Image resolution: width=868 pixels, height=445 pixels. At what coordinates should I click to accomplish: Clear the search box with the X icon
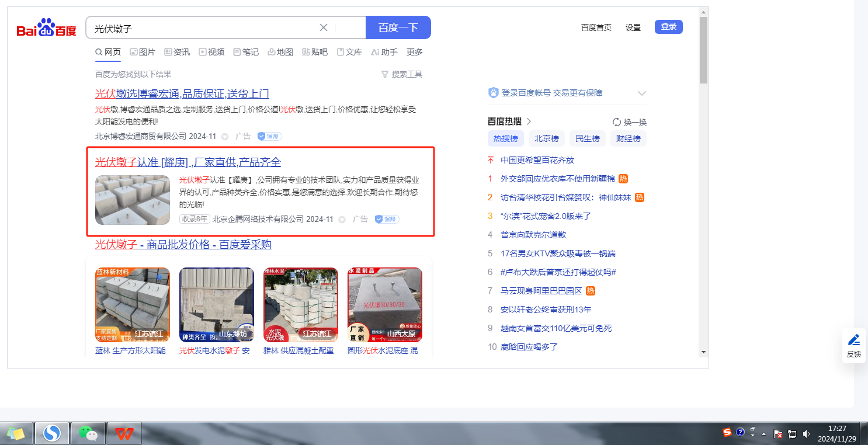tap(324, 27)
